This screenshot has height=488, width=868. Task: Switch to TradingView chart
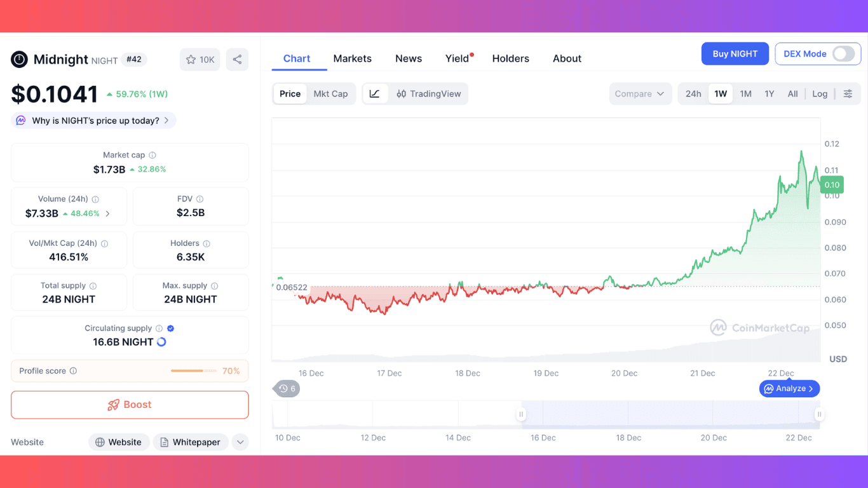[428, 93]
